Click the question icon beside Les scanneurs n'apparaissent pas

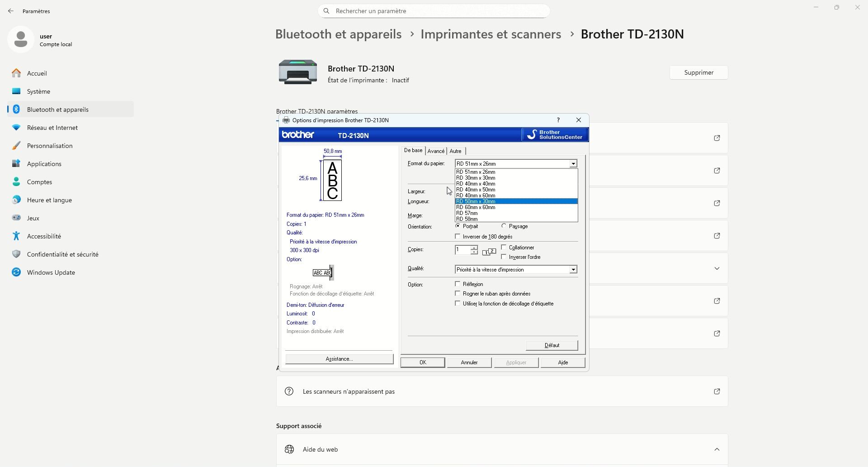289,391
